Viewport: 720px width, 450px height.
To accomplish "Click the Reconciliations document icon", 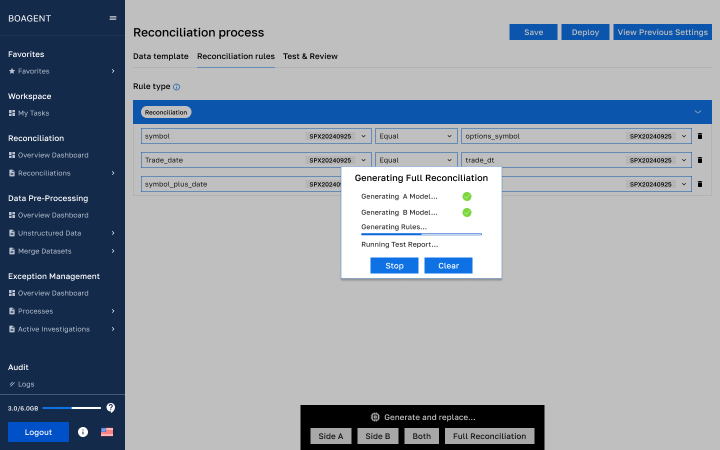I will pyautogui.click(x=12, y=173).
